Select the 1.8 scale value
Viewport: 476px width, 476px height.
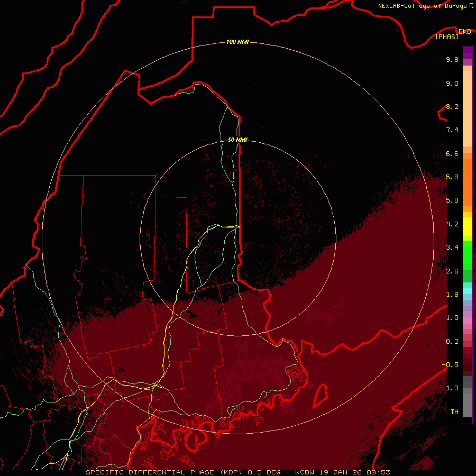(452, 295)
